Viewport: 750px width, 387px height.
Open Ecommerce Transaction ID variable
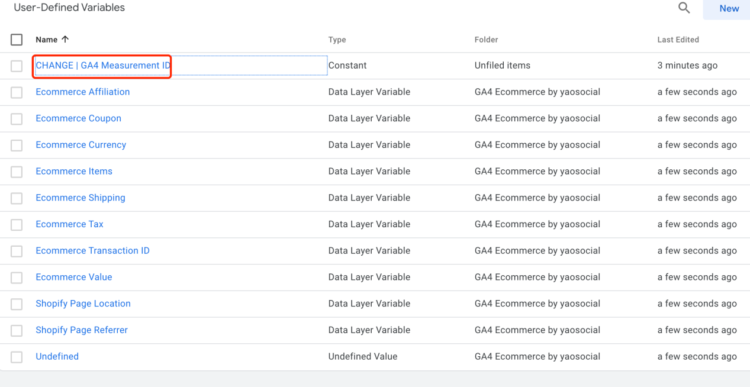[x=92, y=251]
